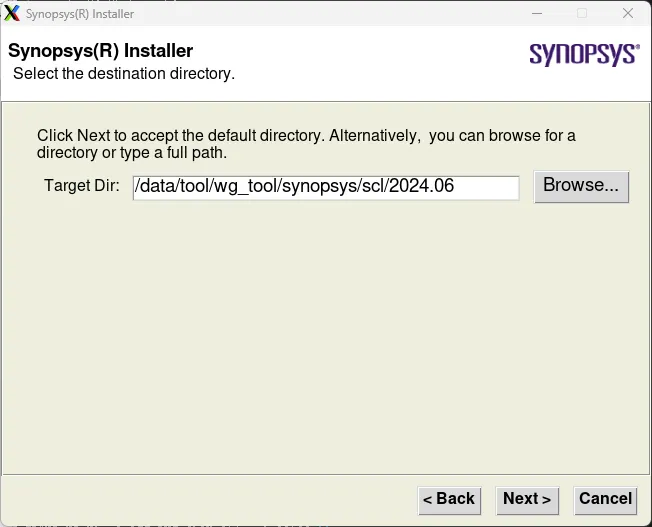The height and width of the screenshot is (527, 652).
Task: Click the Synopsys logo
Action: pyautogui.click(x=584, y=54)
